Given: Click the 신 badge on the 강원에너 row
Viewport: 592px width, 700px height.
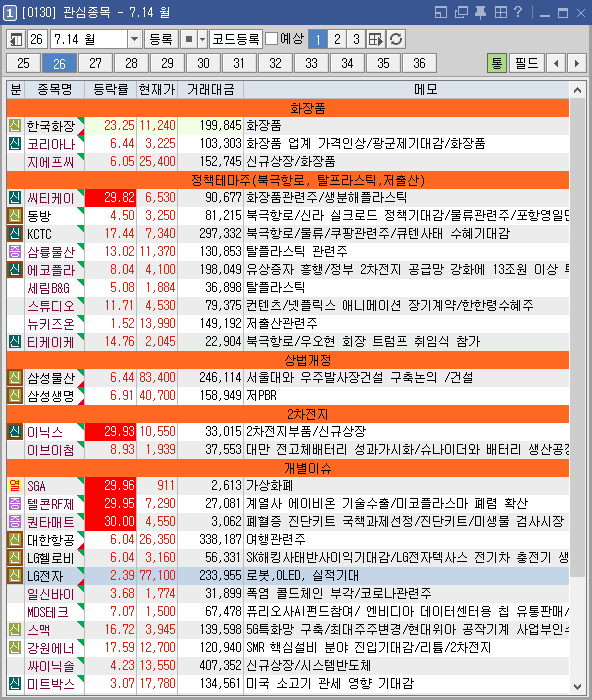Looking at the screenshot, I should 15,647.
